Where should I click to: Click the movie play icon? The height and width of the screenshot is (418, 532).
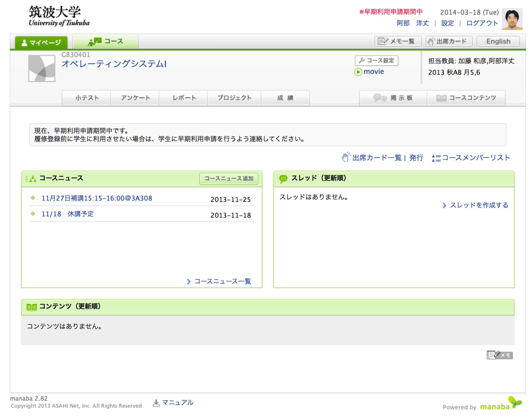coord(358,72)
